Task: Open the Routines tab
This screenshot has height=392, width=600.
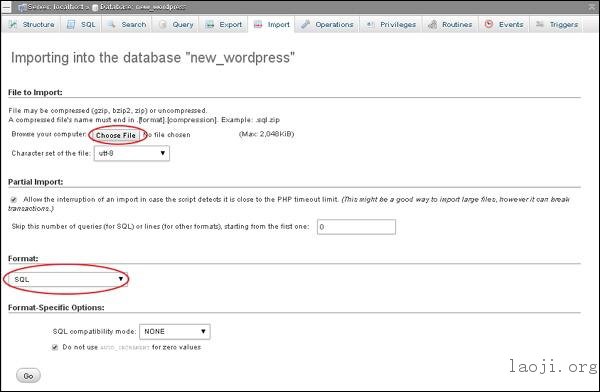Action: pos(450,24)
